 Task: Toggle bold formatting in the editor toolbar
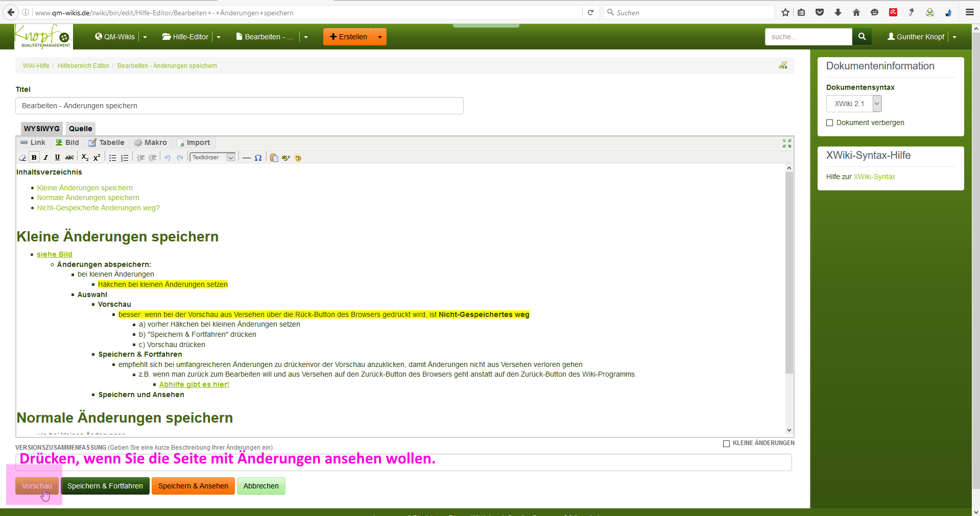[34, 158]
